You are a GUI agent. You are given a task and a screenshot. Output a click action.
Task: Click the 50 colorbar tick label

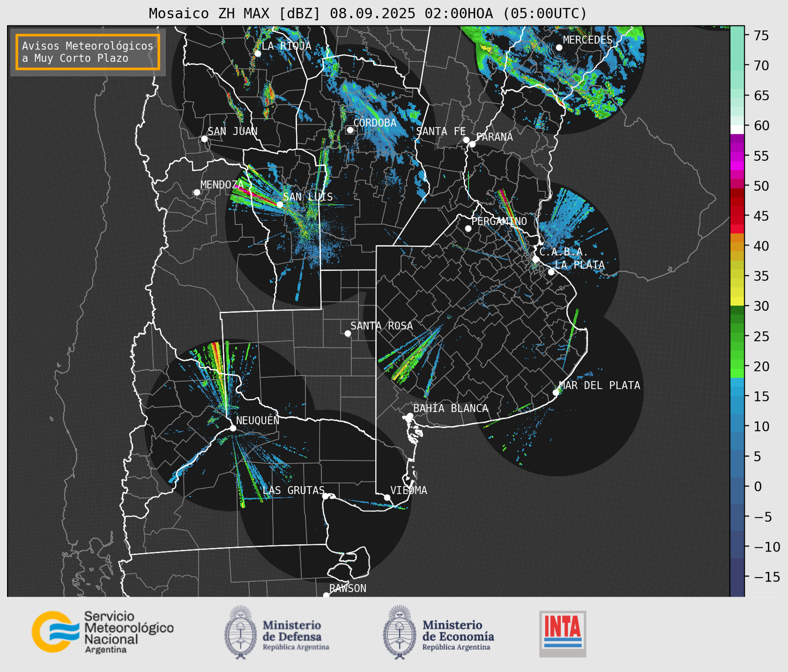pos(761,186)
